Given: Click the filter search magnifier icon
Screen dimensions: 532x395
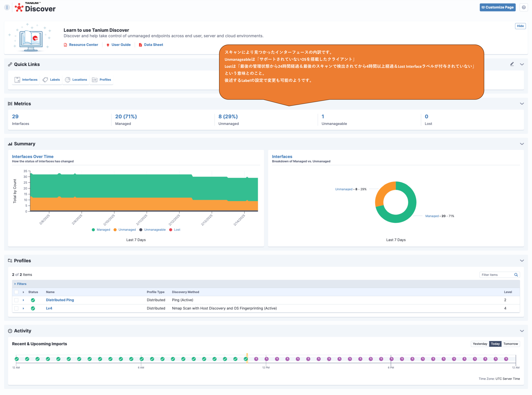Looking at the screenshot, I should pyautogui.click(x=516, y=275).
